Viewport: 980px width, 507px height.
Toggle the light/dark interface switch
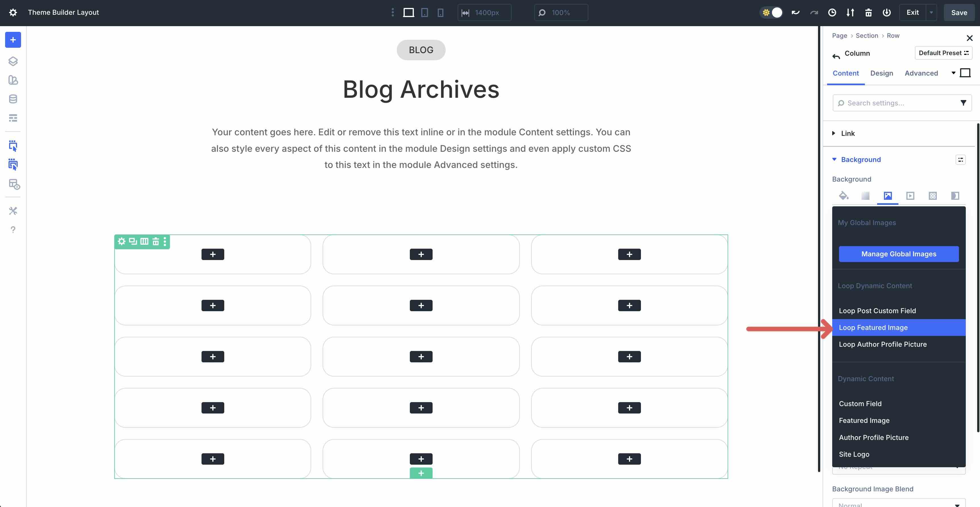(771, 12)
